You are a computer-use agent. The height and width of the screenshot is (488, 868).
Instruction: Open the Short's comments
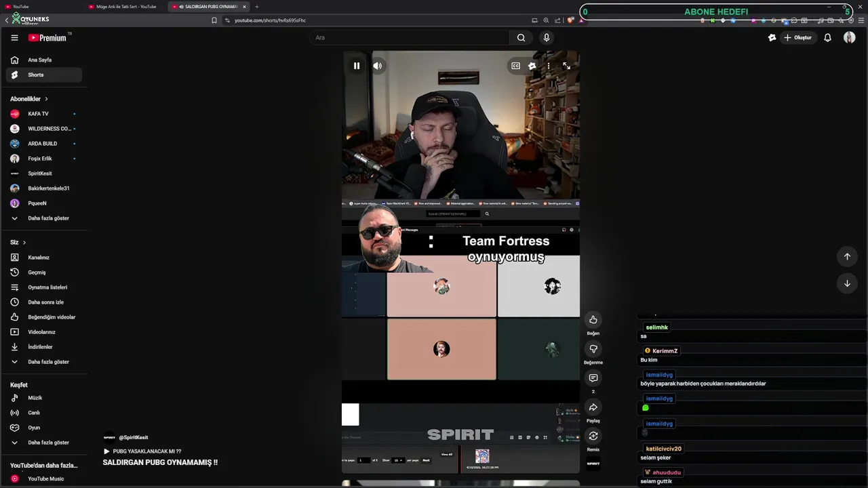(593, 378)
